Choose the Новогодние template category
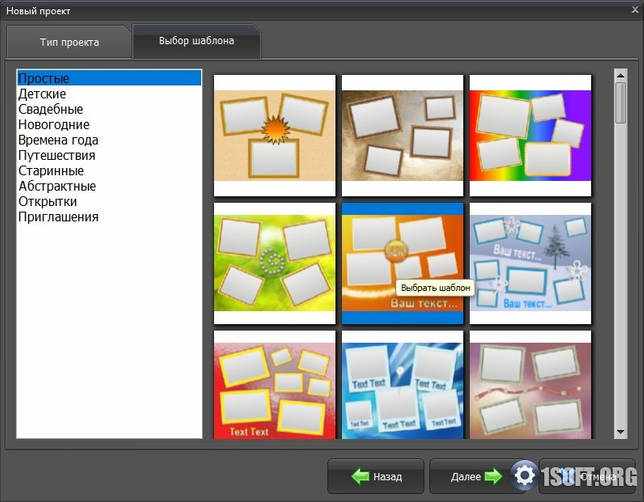The image size is (644, 502). click(x=54, y=125)
